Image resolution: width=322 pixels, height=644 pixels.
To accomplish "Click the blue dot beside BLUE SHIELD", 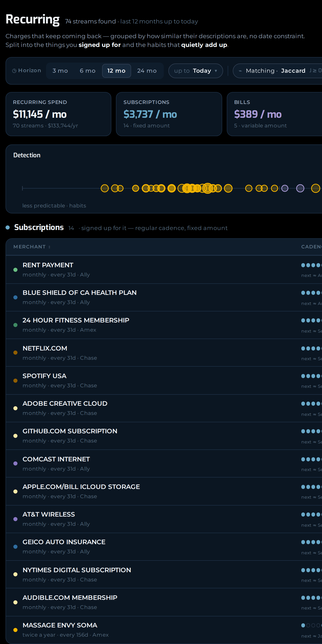I will coord(15,297).
